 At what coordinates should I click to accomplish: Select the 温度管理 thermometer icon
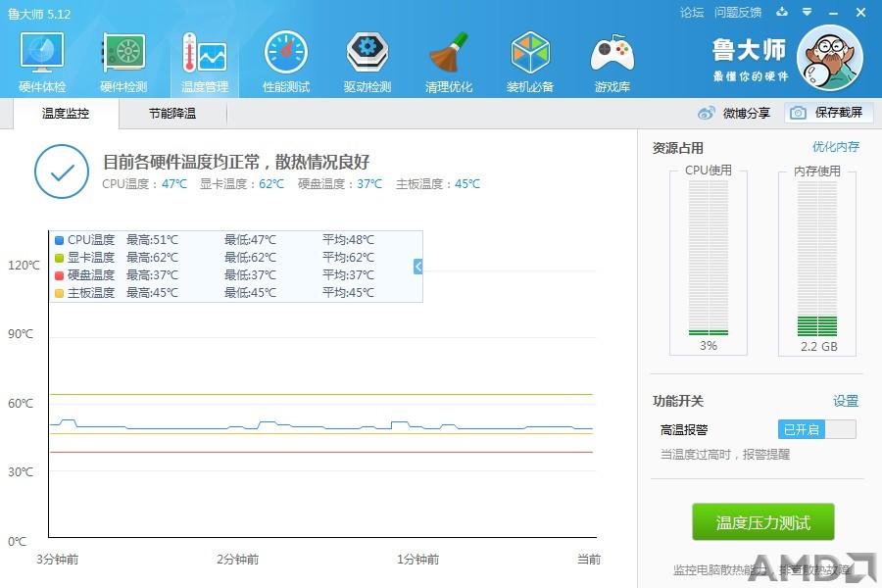[x=205, y=54]
